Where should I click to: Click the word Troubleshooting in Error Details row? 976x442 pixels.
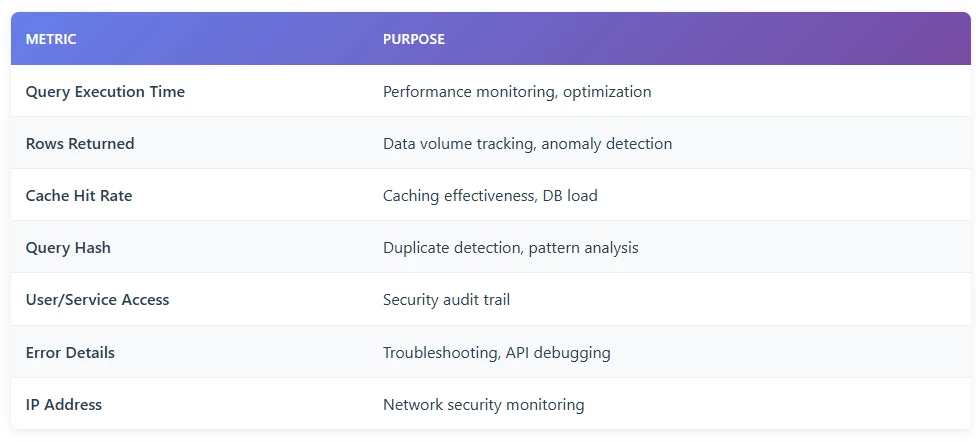440,353
